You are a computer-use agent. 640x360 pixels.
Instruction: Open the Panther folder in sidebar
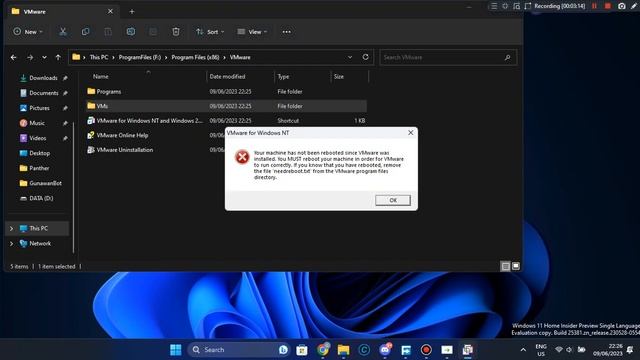tap(39, 168)
